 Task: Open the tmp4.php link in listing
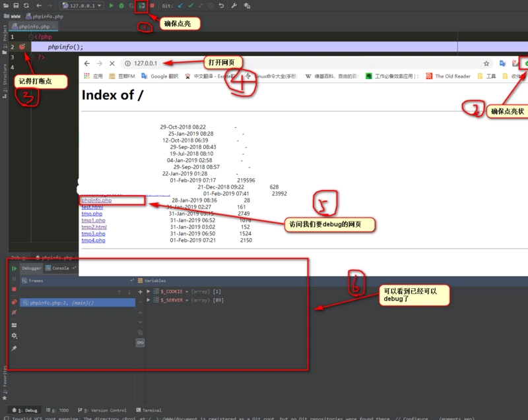(93, 241)
